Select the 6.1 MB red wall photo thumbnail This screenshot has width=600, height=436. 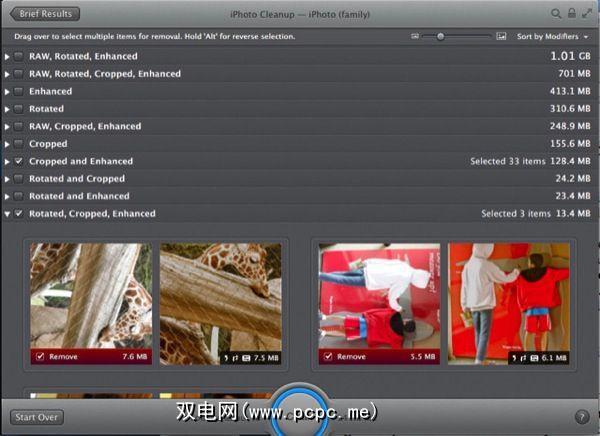pos(508,295)
